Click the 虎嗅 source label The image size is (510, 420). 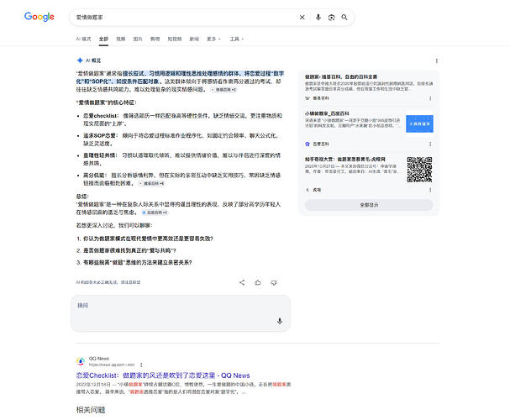click(x=317, y=190)
